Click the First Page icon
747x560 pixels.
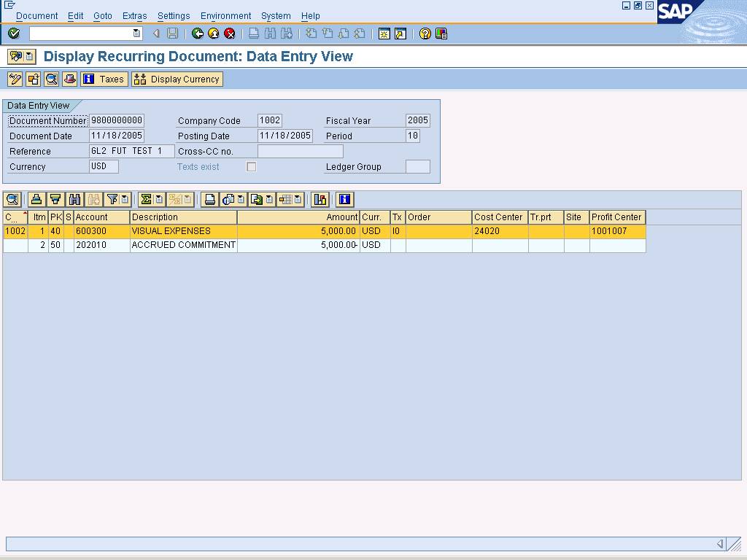311,34
